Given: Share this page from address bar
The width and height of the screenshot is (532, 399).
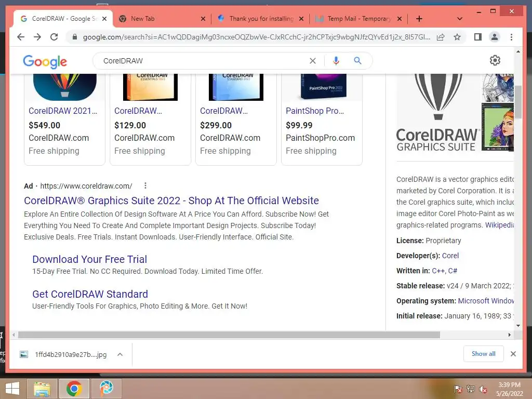Looking at the screenshot, I should click(441, 37).
